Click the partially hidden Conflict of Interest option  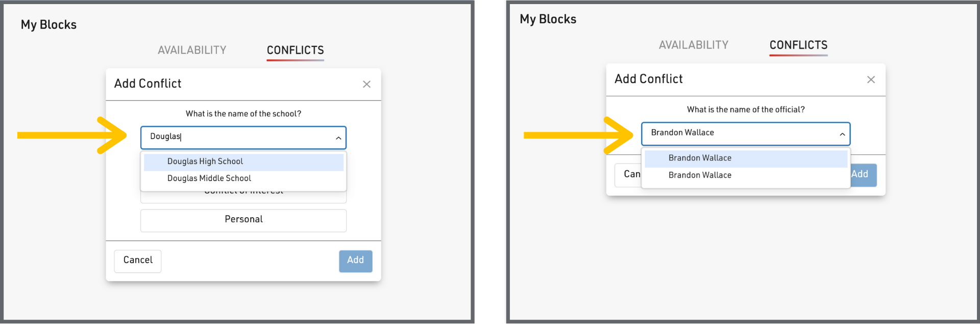click(x=243, y=197)
